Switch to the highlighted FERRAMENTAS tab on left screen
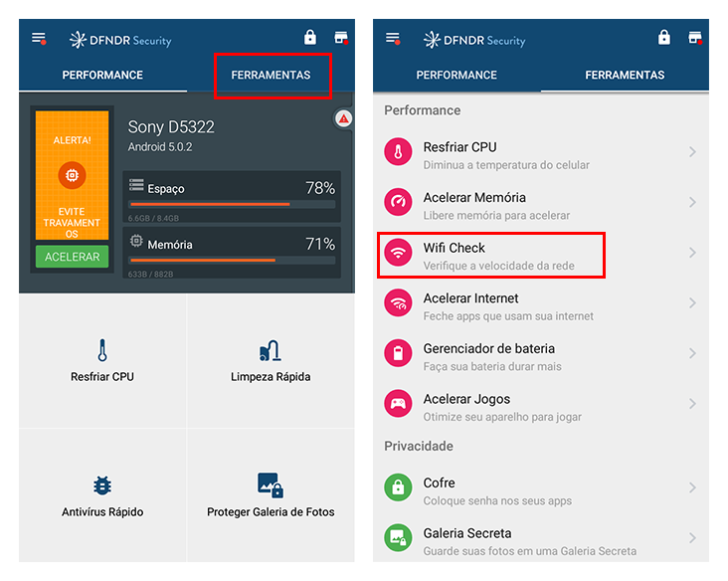 pyautogui.click(x=271, y=76)
